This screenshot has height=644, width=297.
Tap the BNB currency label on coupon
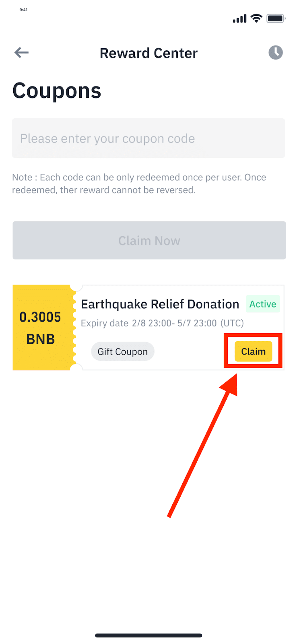pos(41,339)
